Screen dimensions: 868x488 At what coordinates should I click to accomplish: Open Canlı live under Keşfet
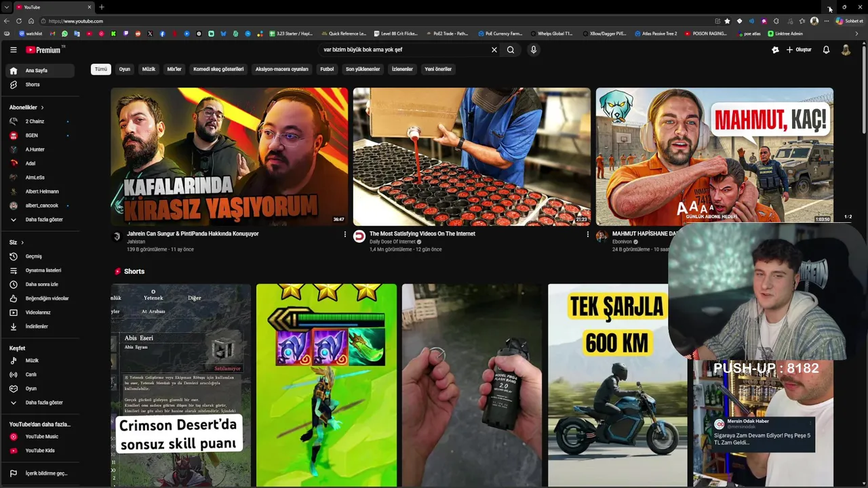[x=39, y=375]
